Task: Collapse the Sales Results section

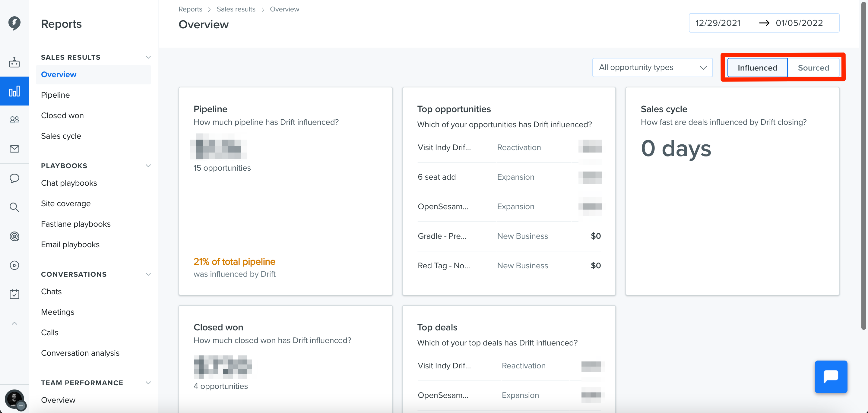Action: (x=148, y=57)
